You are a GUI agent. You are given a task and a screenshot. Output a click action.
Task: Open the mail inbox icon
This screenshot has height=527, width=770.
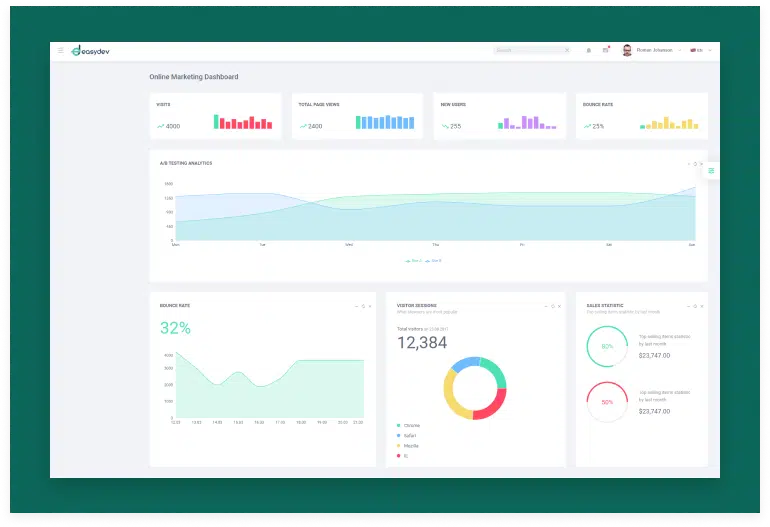(x=605, y=50)
